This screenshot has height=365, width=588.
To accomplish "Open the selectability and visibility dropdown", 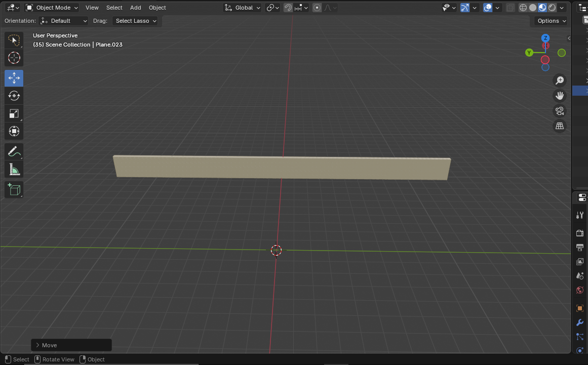I will (449, 8).
